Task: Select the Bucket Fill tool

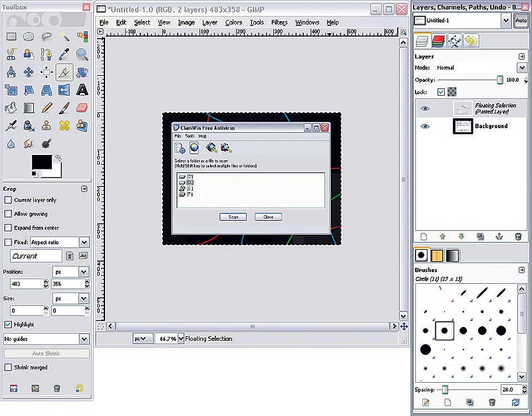Action: [x=11, y=108]
